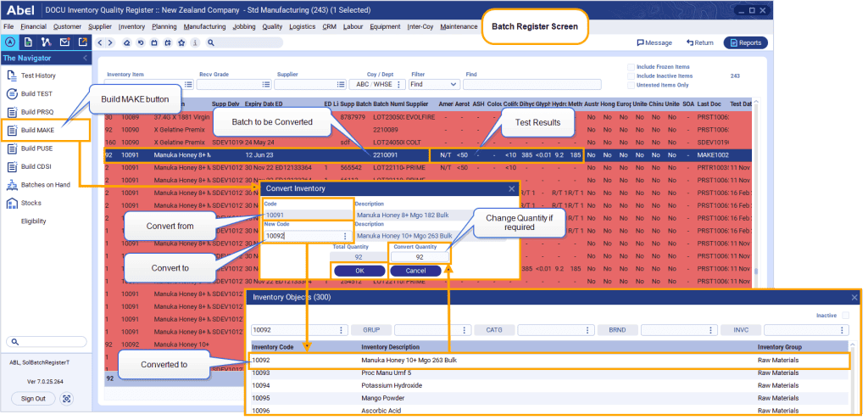Click OK in Convert Inventory dialog
Screen dimensions: 868x420
[x=359, y=271]
